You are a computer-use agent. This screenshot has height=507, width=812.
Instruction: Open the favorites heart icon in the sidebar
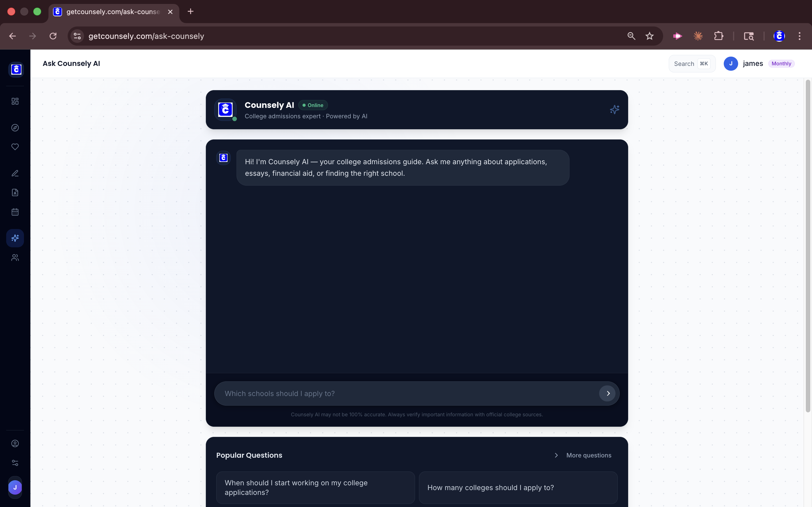(x=15, y=146)
